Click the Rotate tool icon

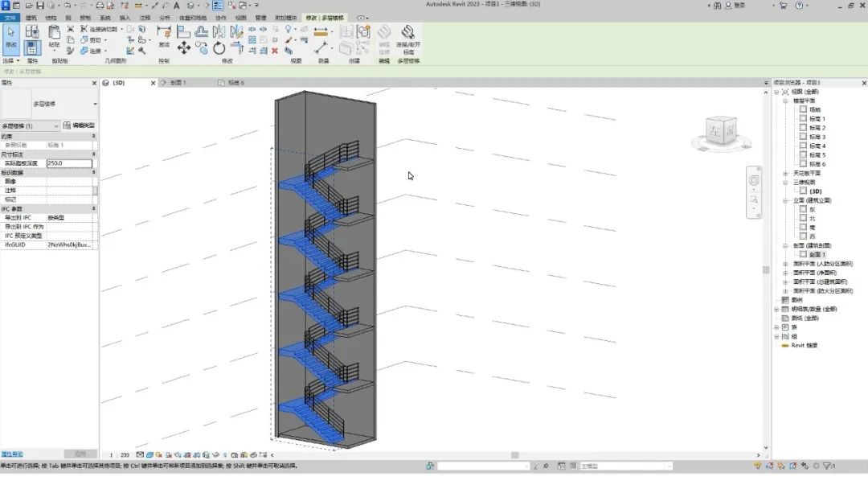219,48
